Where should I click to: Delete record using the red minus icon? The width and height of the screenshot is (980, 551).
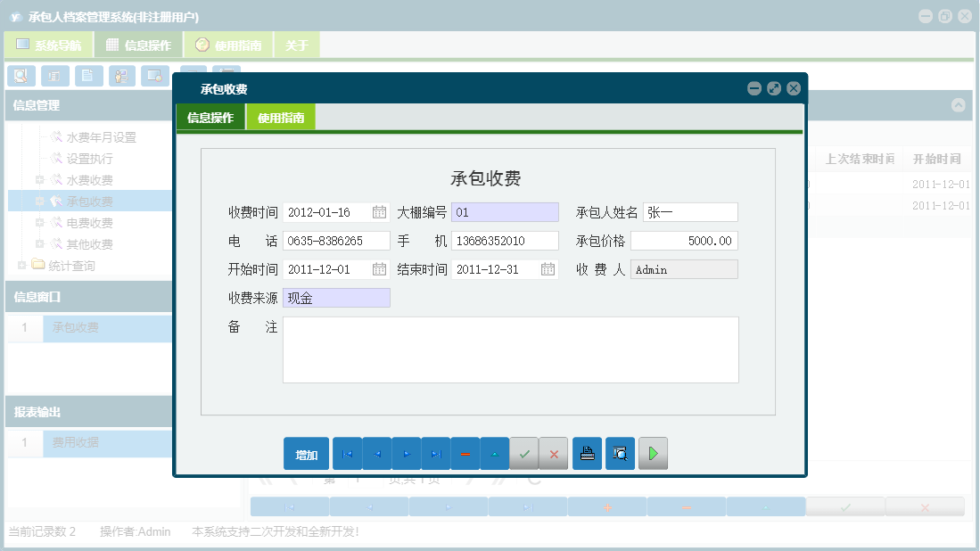coord(465,453)
